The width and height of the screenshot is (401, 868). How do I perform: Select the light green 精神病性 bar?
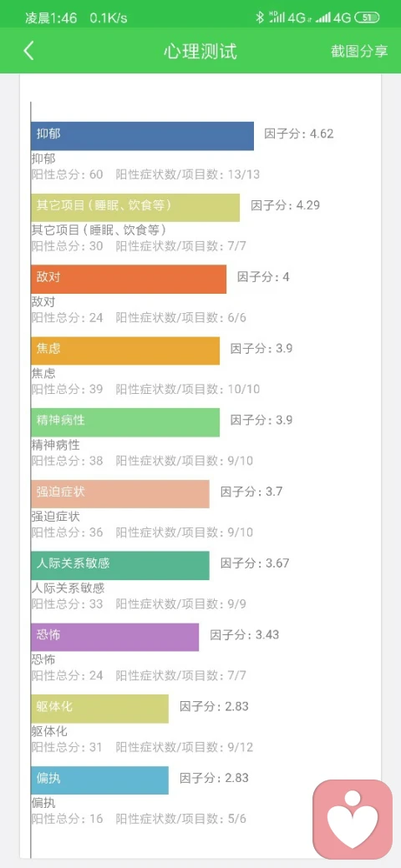coord(125,422)
